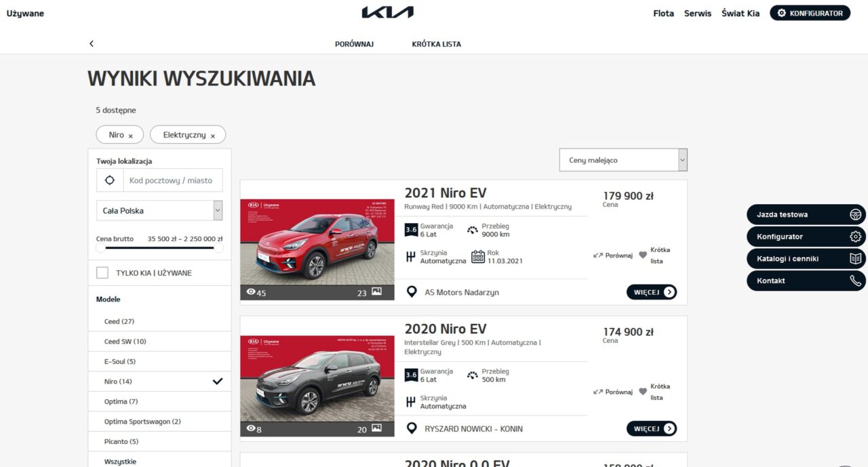Click WIĘCEJ for 2020 Niro EV

652,428
